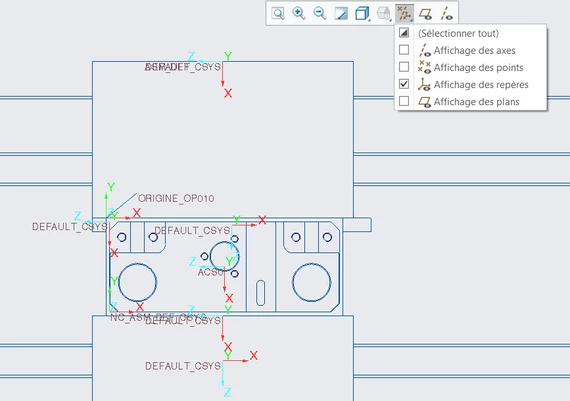The image size is (570, 401).
Task: Pick the oblong slot in the center plate
Action: (261, 293)
